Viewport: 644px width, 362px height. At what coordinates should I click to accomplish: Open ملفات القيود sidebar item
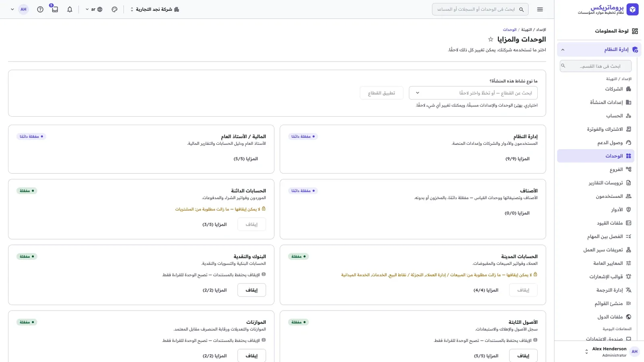[596, 223]
